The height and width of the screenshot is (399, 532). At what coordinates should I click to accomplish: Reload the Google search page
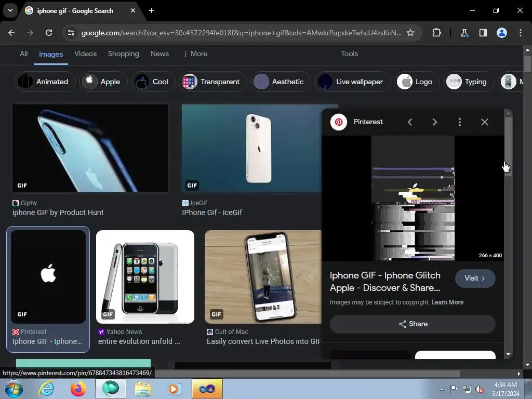pos(49,33)
